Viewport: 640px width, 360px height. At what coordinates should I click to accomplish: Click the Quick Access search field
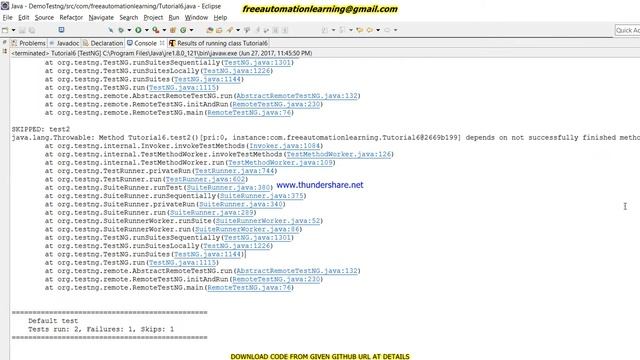(x=627, y=30)
